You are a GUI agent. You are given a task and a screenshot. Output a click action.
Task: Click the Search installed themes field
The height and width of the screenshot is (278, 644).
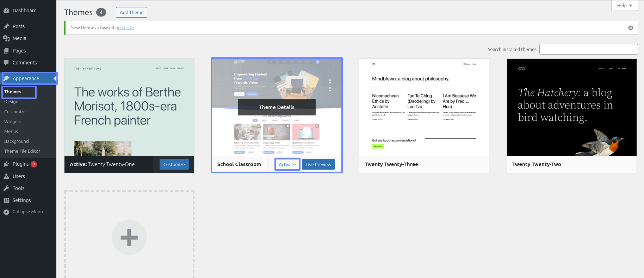point(588,49)
